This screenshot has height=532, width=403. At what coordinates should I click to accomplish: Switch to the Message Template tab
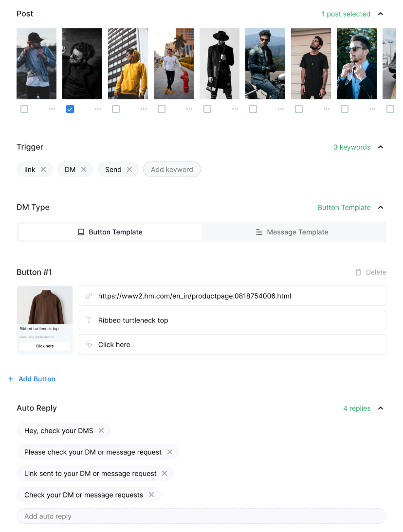coord(292,232)
